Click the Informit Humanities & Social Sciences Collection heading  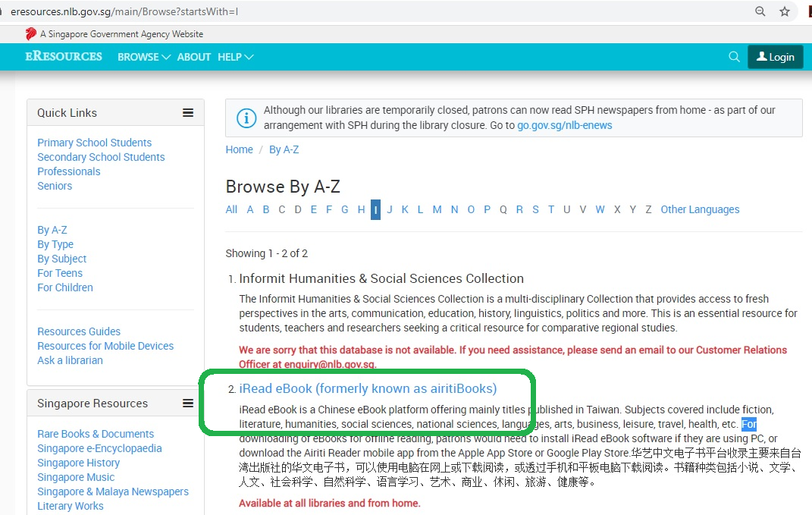(x=381, y=279)
